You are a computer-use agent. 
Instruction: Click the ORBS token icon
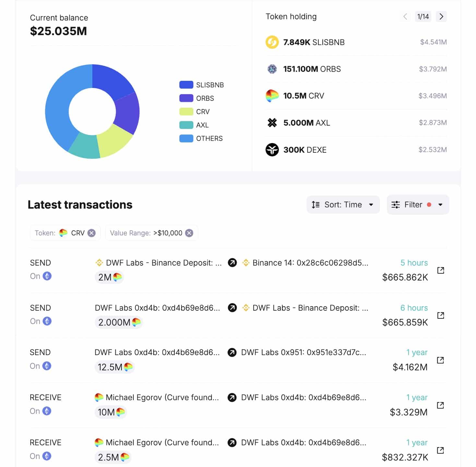click(x=272, y=69)
